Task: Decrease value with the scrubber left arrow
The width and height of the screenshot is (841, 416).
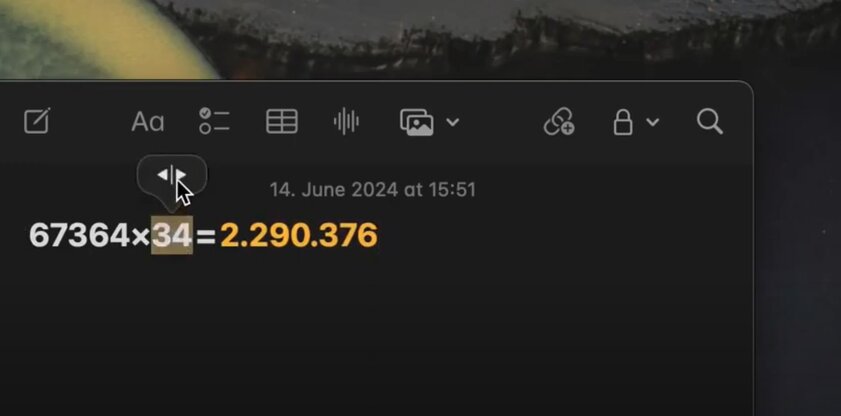Action: [x=163, y=175]
